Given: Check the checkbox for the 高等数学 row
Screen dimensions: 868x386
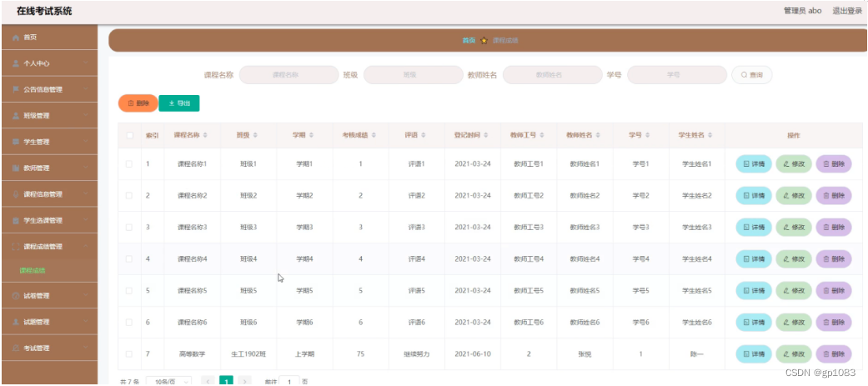Looking at the screenshot, I should tap(129, 353).
